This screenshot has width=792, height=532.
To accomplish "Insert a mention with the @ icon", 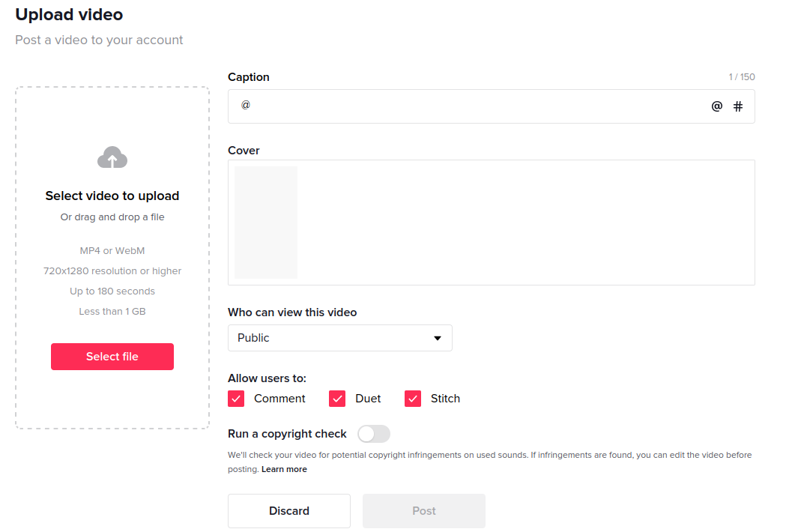I will pos(717,106).
